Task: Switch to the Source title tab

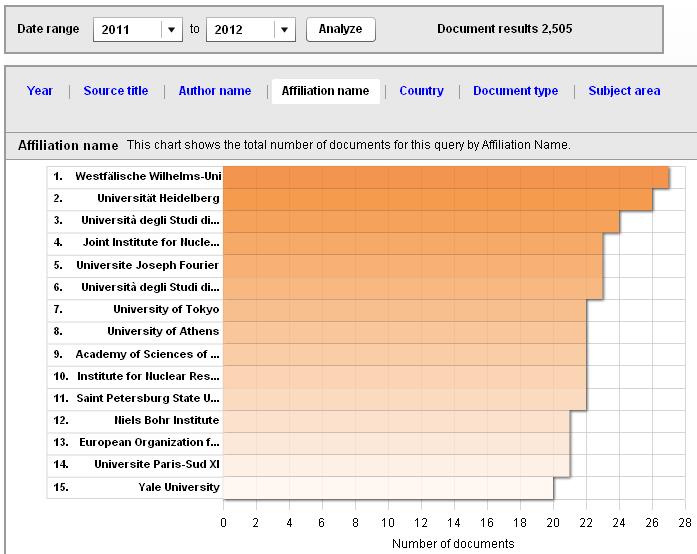Action: [x=116, y=91]
